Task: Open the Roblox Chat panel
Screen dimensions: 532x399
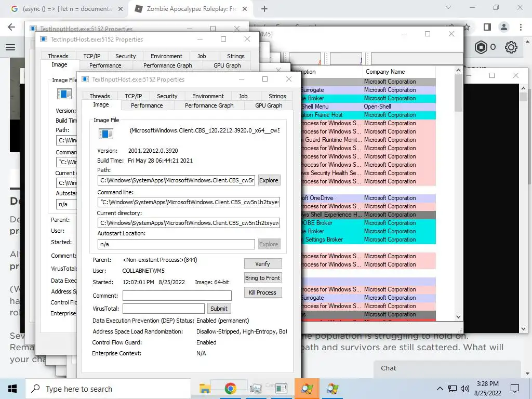Action: tap(447, 368)
